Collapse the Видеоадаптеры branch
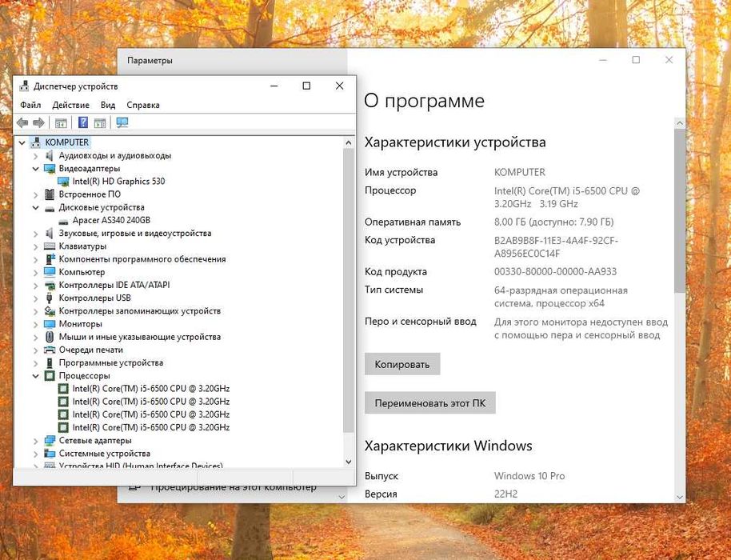Screen dimensions: 731x560 (x=36, y=169)
